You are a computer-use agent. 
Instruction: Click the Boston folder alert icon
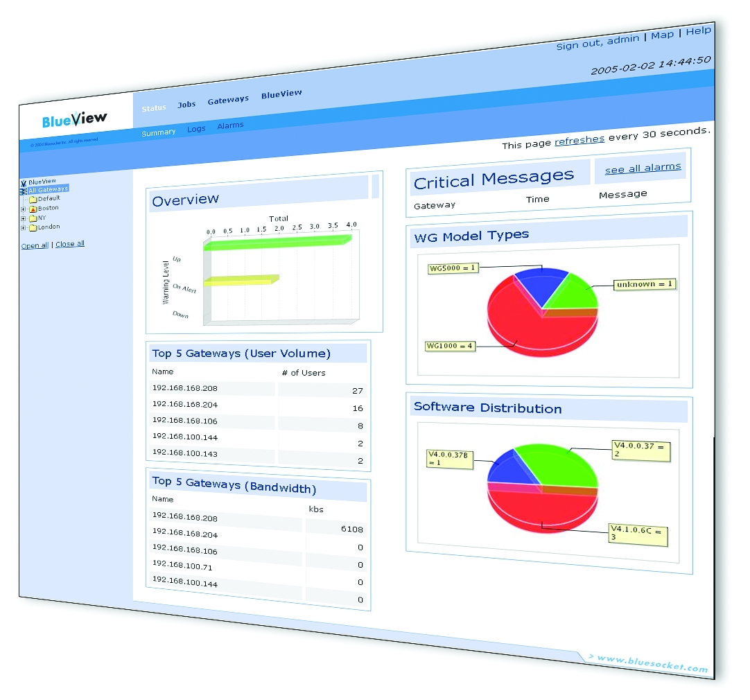33,209
